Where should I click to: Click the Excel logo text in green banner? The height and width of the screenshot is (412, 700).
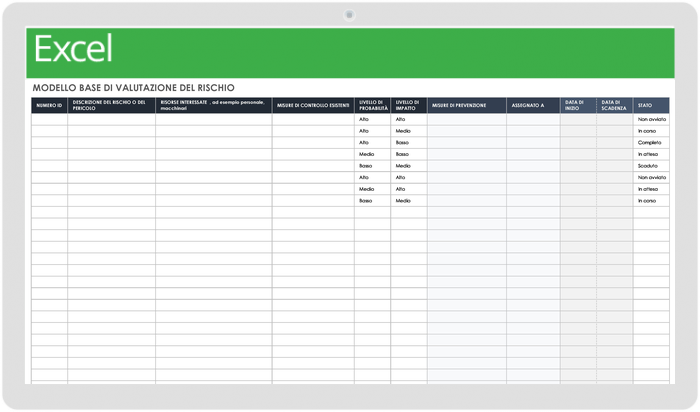73,49
